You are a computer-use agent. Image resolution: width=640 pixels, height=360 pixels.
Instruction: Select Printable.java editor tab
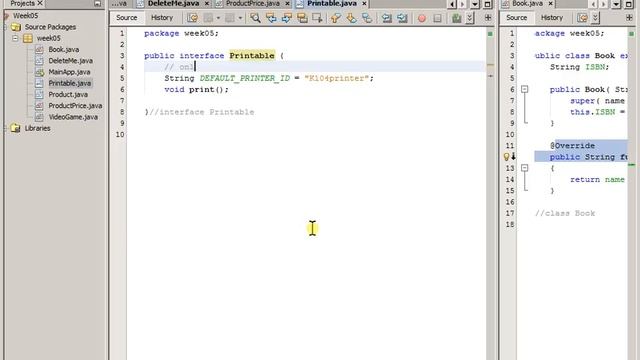(332, 4)
